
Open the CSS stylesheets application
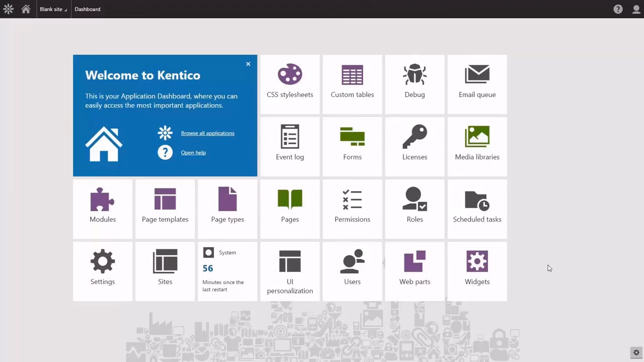tap(290, 84)
